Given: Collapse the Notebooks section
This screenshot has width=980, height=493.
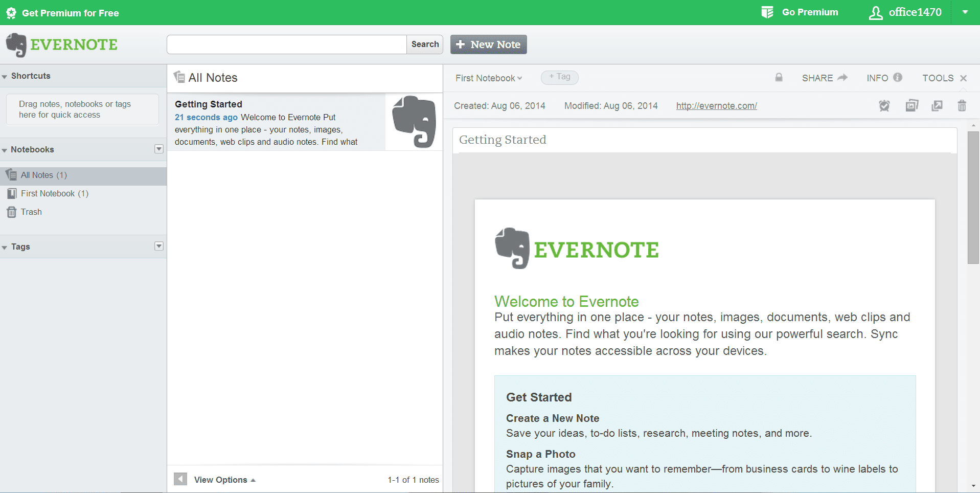Looking at the screenshot, I should click(x=5, y=150).
